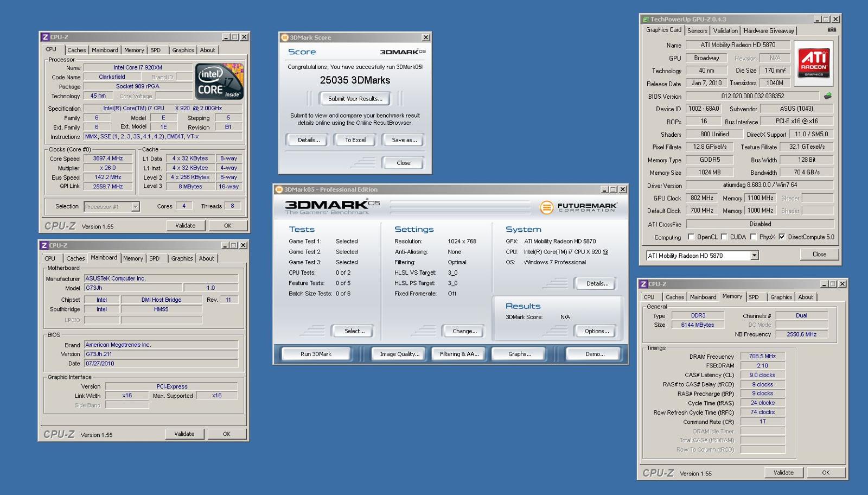
Task: Click Validate in CPU-Z Memory window
Action: [783, 473]
